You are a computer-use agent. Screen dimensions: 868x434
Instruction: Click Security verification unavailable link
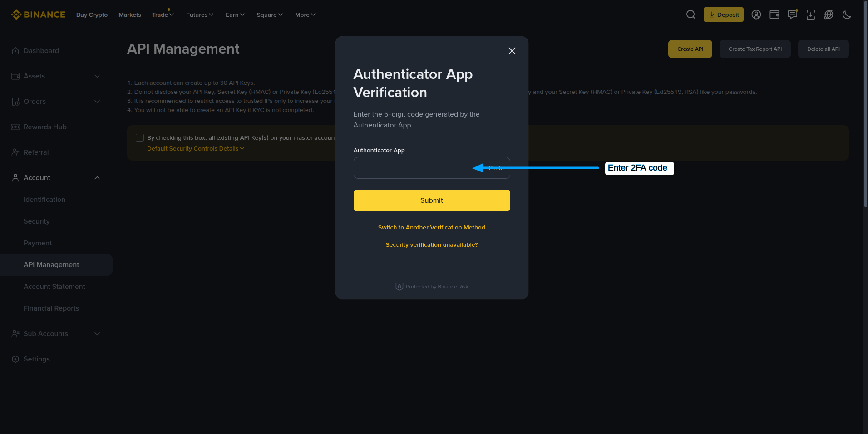[x=432, y=245]
